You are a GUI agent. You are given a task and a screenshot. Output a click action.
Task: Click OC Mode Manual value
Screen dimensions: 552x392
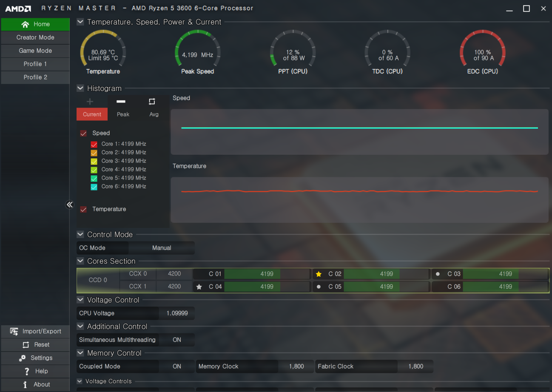pos(162,248)
